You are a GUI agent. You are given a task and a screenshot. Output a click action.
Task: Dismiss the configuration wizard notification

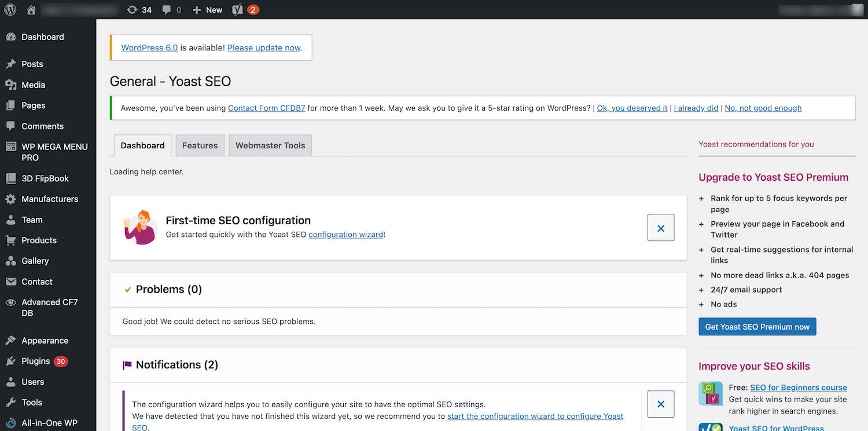(661, 404)
